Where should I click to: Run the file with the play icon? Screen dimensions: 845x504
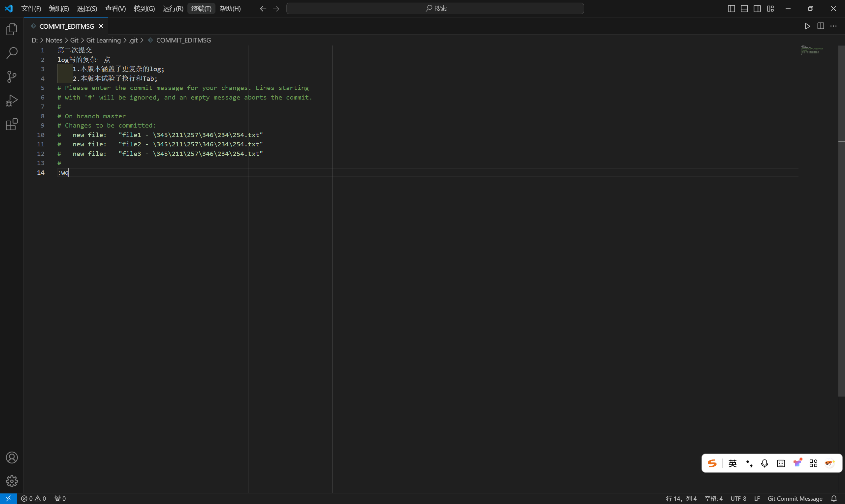807,26
